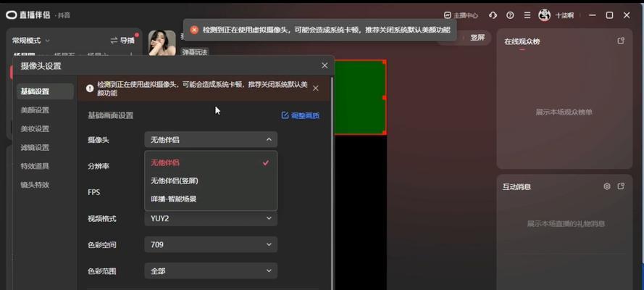Open the hamburger menu in title bar
This screenshot has width=644, height=290.
click(527, 15)
